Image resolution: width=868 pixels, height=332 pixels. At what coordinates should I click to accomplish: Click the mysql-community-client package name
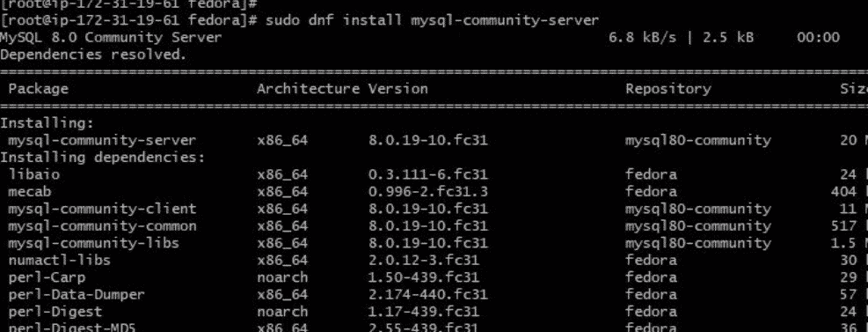tap(102, 209)
